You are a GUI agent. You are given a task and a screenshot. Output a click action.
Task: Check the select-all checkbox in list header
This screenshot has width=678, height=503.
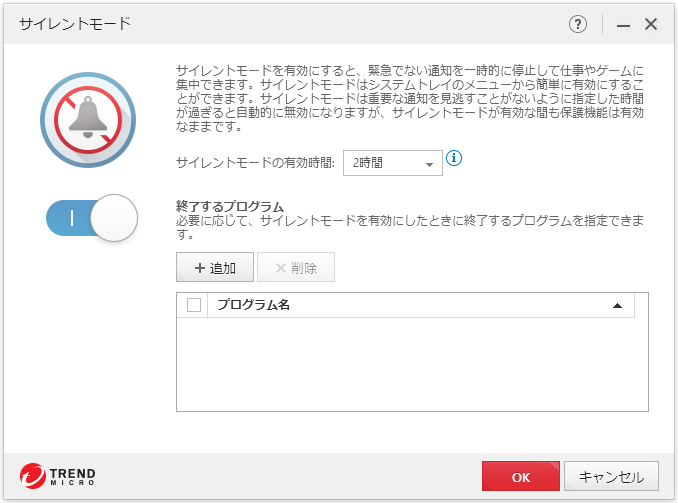[194, 305]
